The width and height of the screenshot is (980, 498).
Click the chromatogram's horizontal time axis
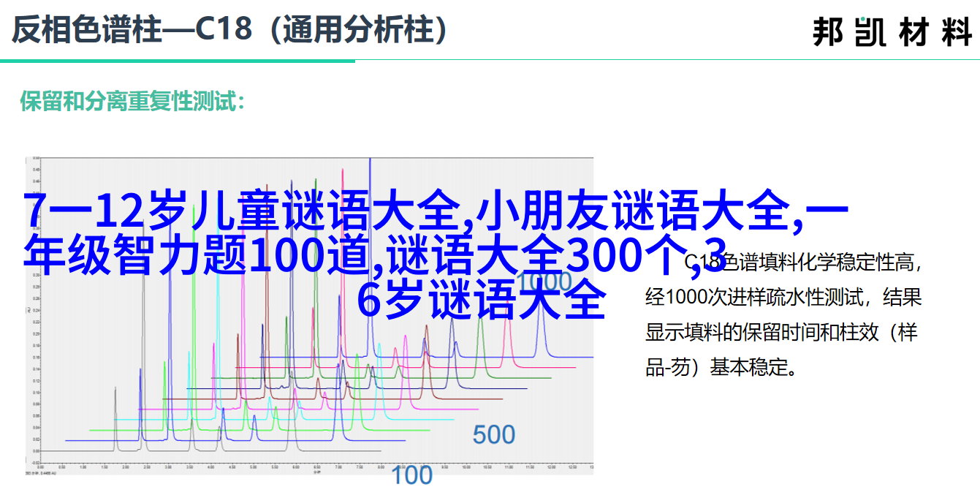coord(314,466)
